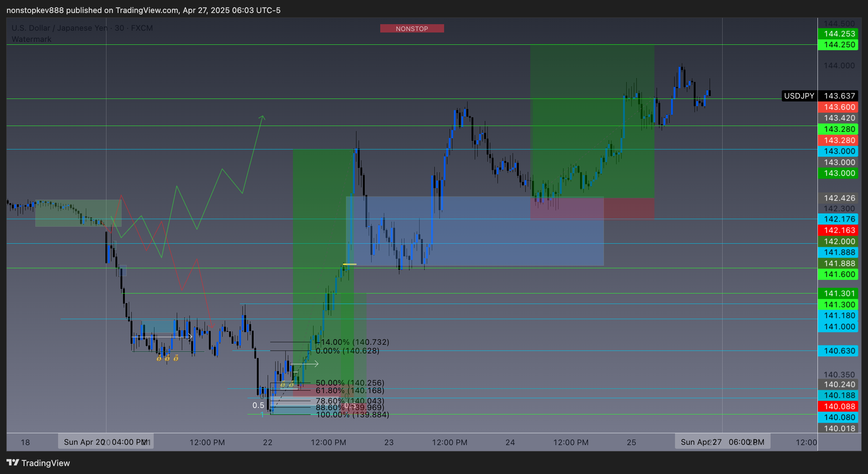The image size is (868, 474).
Task: Select date 24 on the time axis
Action: 510,442
